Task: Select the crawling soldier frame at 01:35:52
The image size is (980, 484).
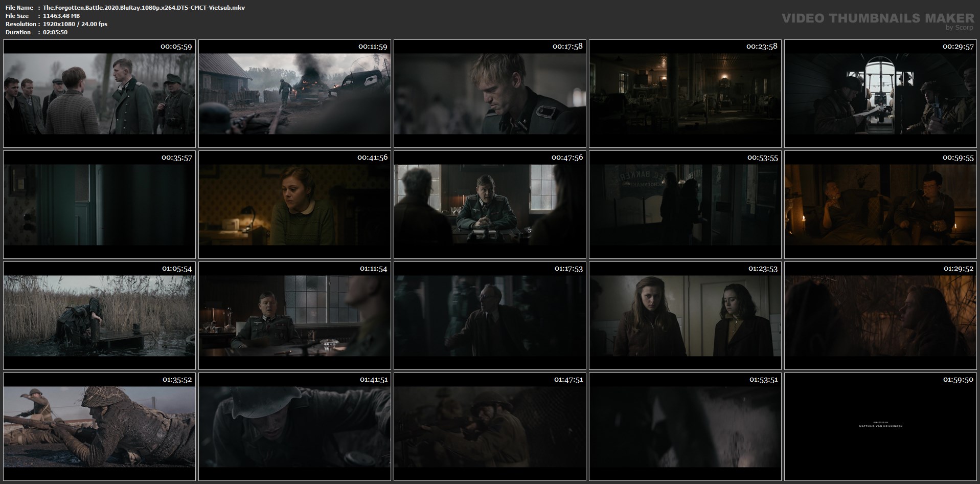Action: point(99,427)
